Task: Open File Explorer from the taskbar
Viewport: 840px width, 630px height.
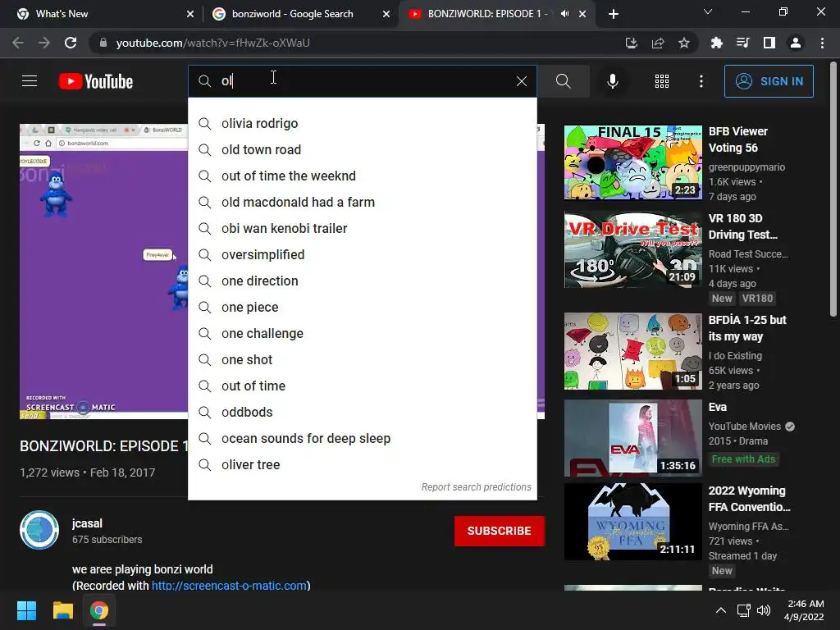Action: pos(62,610)
